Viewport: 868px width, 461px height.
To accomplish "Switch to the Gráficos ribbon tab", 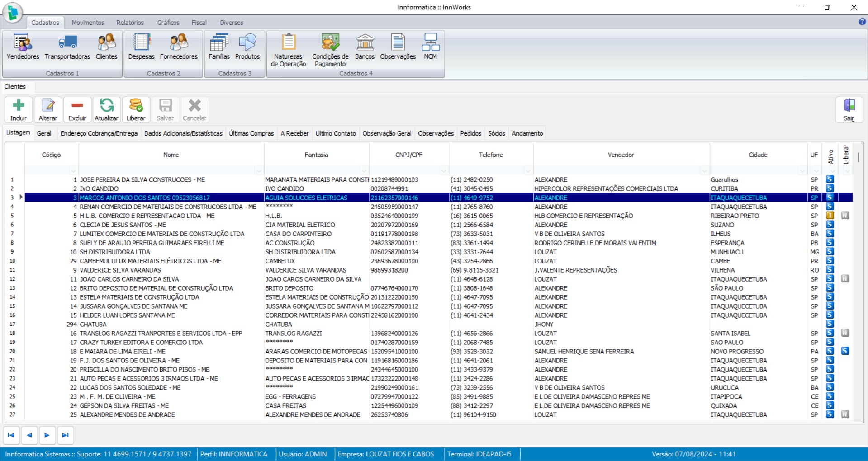I will (x=168, y=23).
